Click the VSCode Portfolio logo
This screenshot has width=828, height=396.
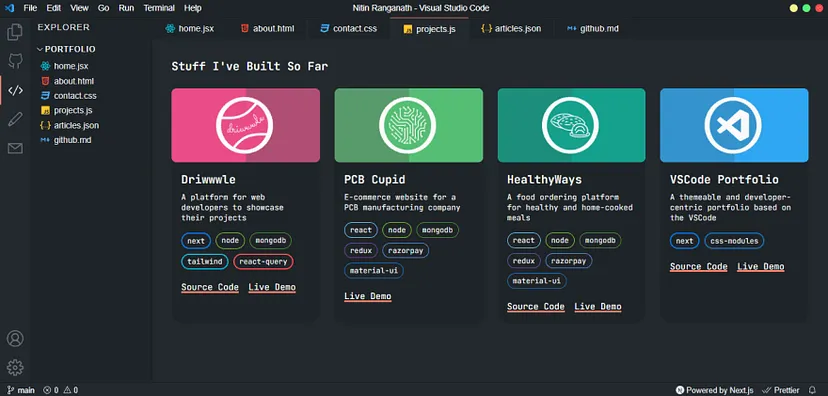click(733, 125)
